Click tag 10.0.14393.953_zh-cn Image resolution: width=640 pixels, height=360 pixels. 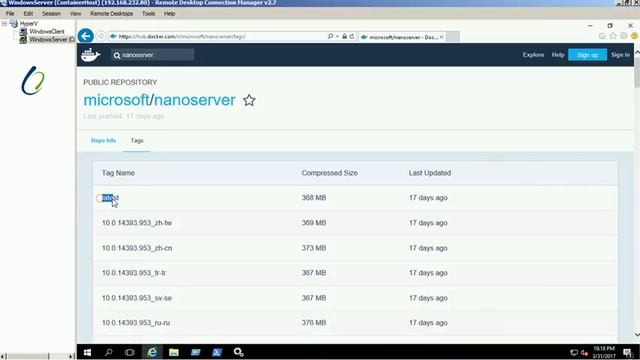pos(137,248)
